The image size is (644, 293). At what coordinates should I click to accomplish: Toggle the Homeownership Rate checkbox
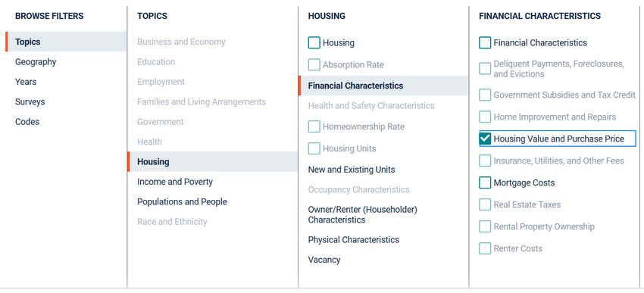[314, 126]
